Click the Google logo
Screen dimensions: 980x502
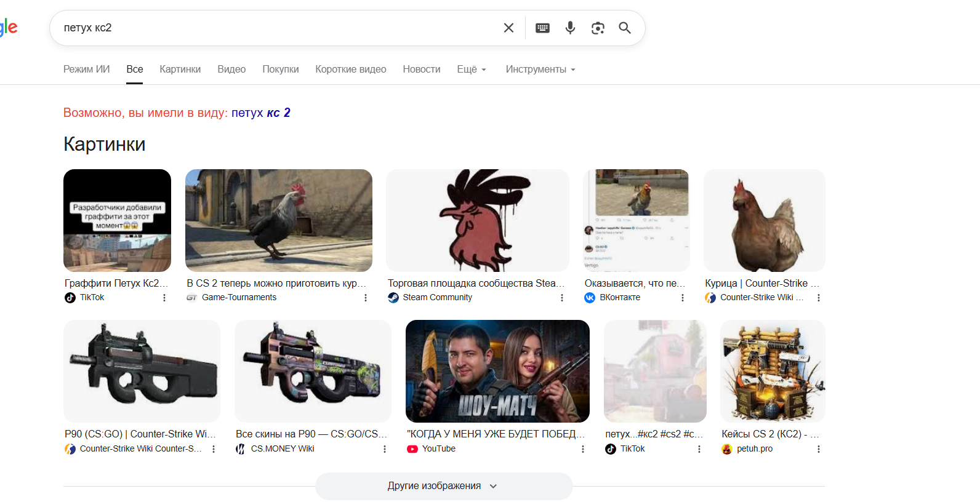[9, 28]
